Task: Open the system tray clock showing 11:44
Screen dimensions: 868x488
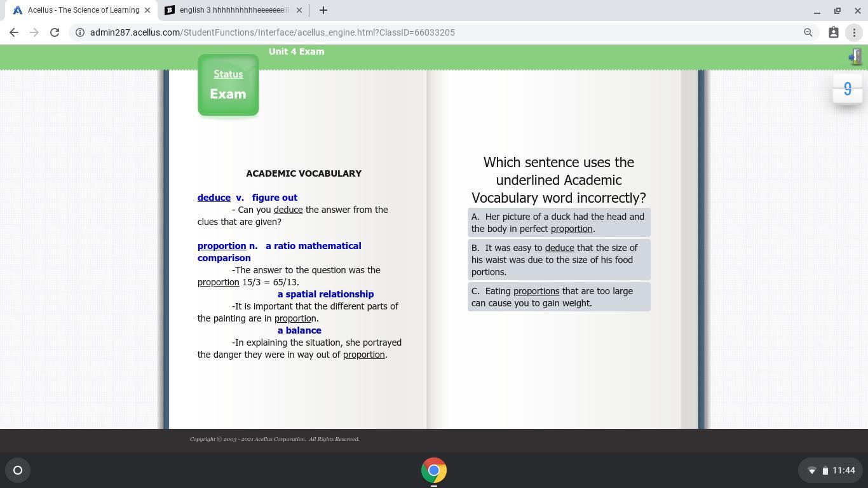Action: pyautogui.click(x=843, y=471)
